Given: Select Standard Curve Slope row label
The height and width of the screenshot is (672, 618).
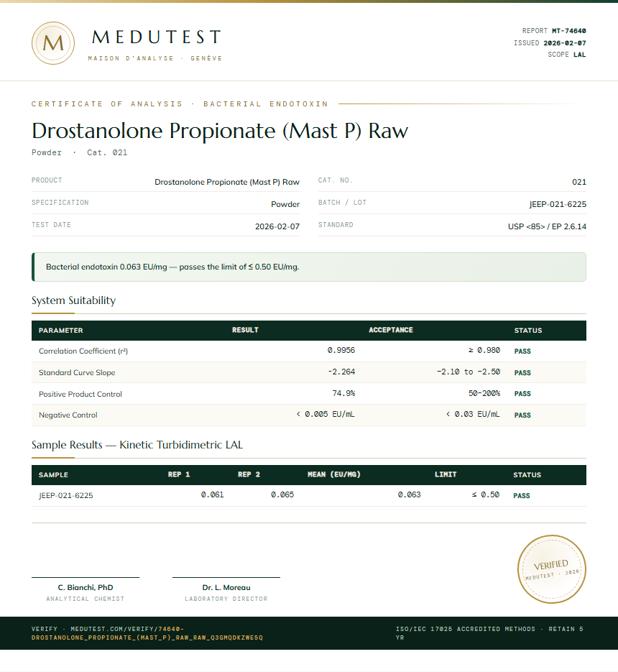Looking at the screenshot, I should [77, 372].
